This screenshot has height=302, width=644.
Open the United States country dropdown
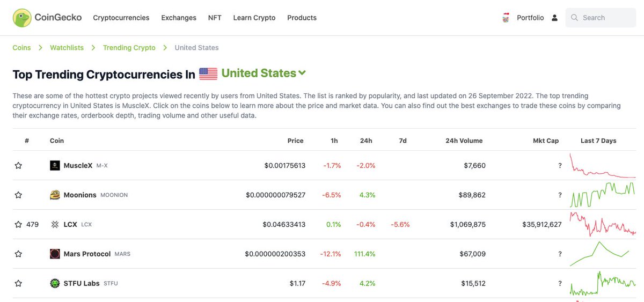(264, 73)
